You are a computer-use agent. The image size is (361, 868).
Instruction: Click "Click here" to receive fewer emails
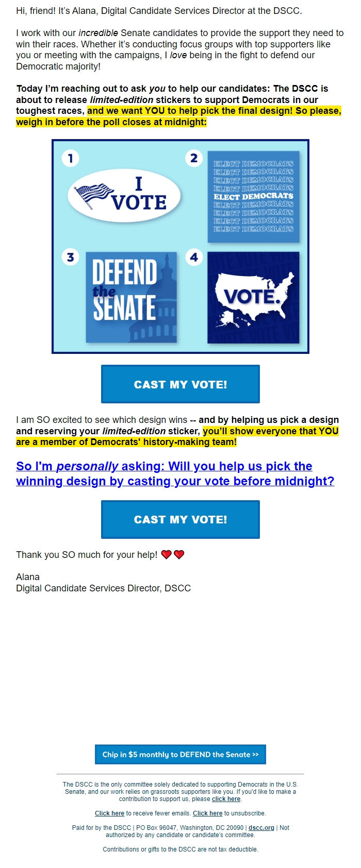point(108,813)
